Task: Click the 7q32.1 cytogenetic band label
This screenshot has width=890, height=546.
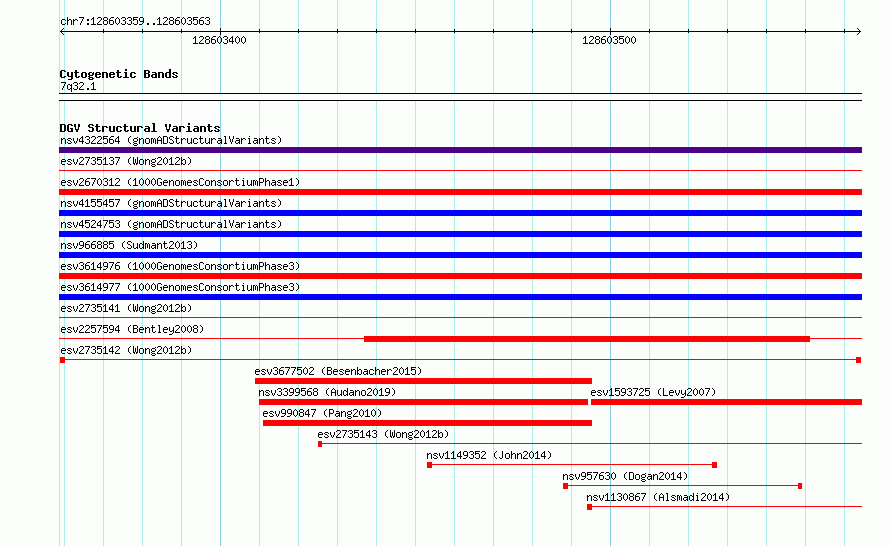Action: (x=78, y=86)
